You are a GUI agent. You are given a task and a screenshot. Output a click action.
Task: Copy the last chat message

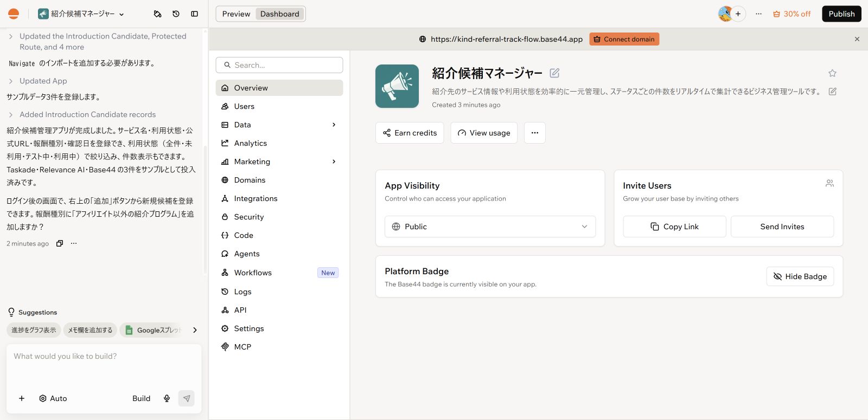point(60,243)
